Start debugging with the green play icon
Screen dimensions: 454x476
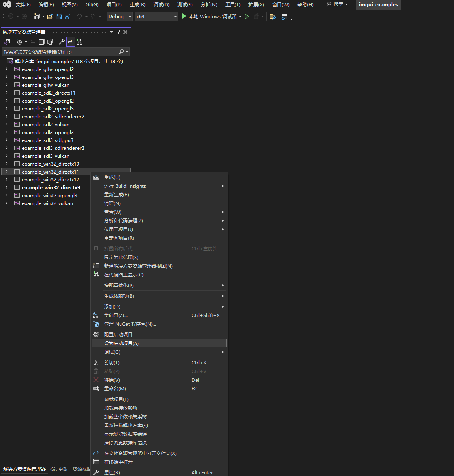[x=184, y=16]
